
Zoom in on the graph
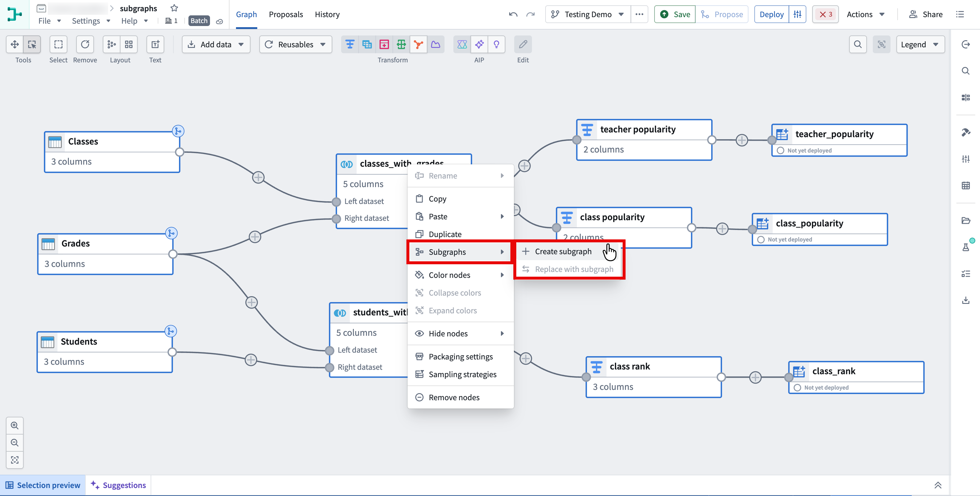click(x=15, y=425)
